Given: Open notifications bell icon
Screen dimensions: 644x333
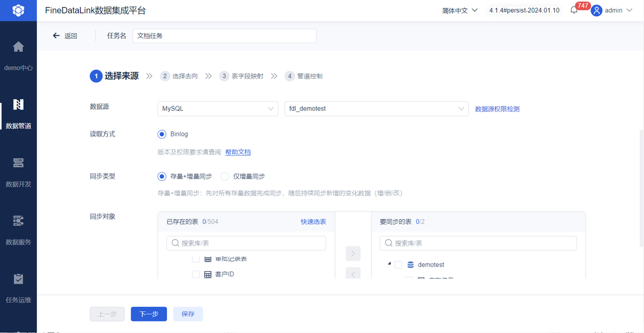Looking at the screenshot, I should 574,10.
